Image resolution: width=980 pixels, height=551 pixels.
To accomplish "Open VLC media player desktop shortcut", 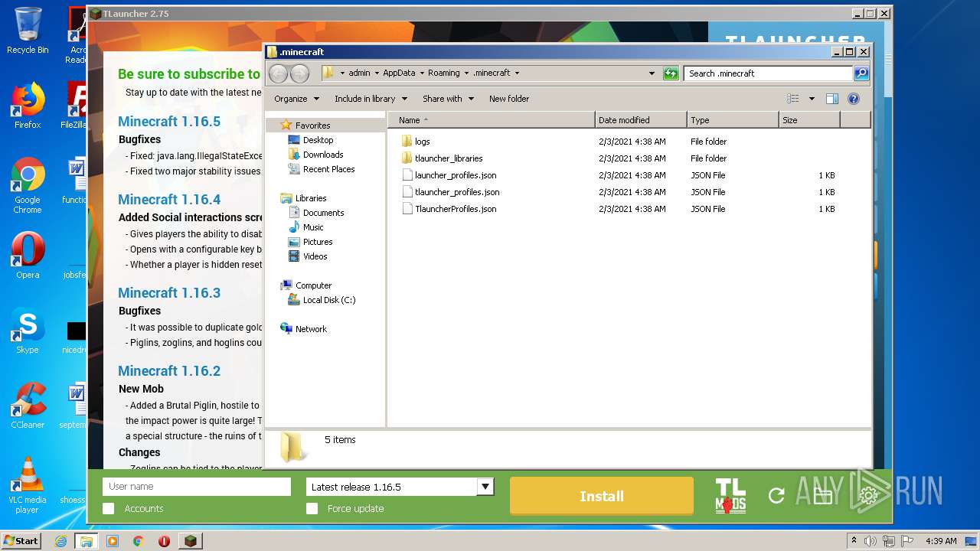I will coord(28,486).
